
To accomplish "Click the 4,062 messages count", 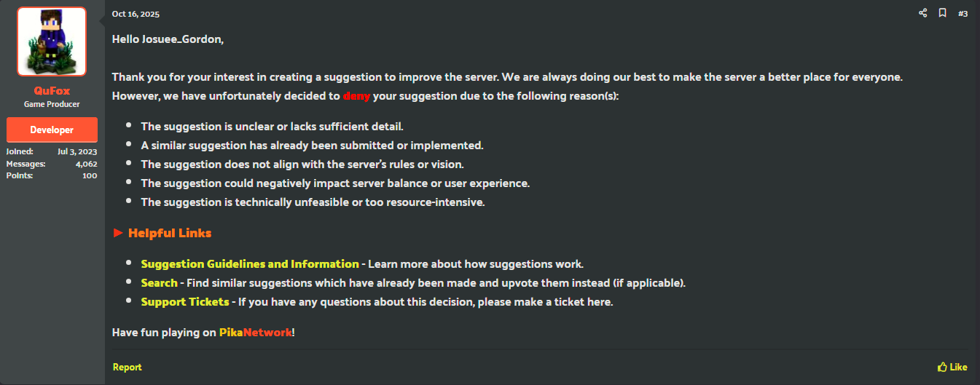I will click(86, 164).
